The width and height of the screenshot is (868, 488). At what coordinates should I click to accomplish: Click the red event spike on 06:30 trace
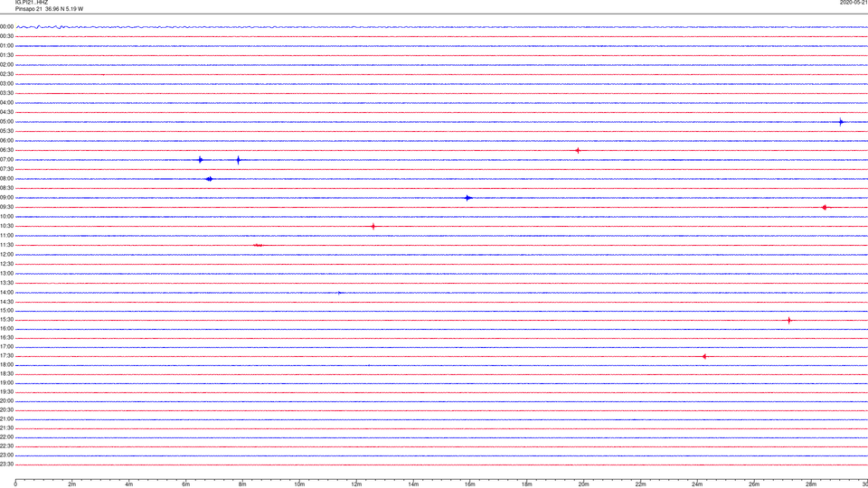[x=578, y=151]
